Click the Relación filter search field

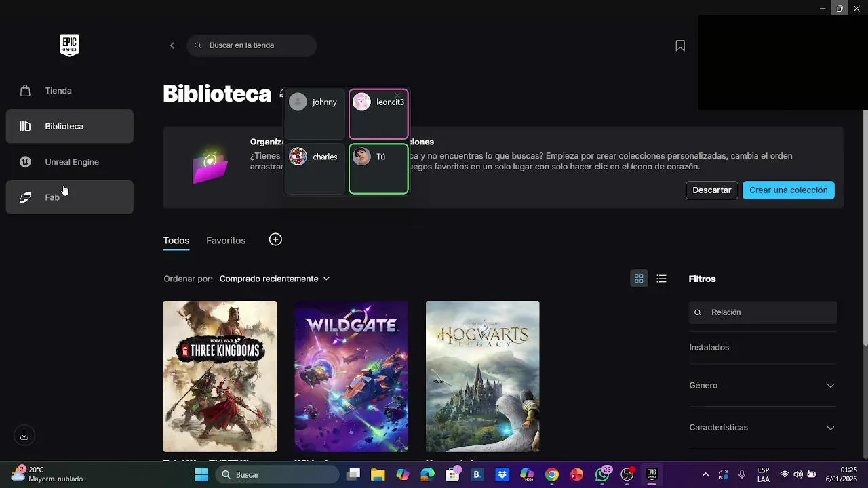(x=763, y=312)
